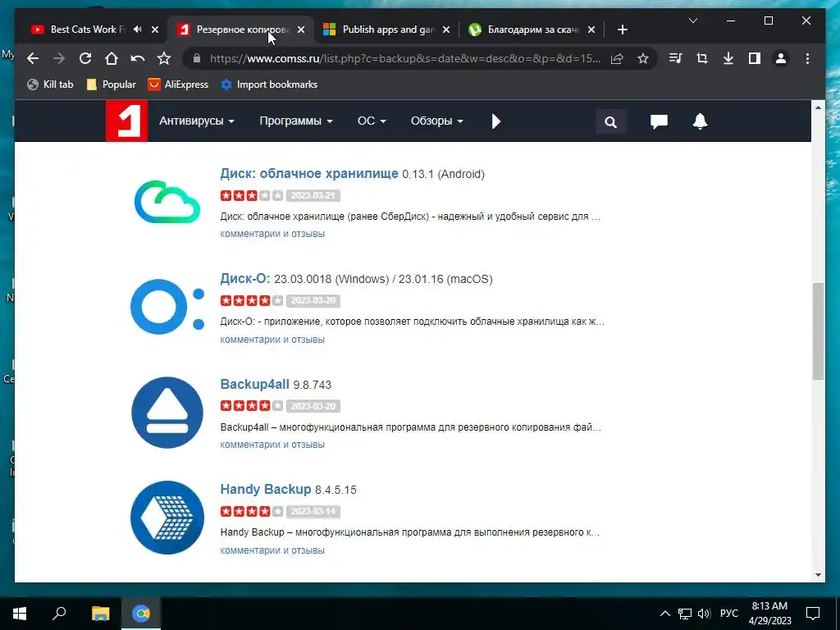Switch keyboard language РУС indicator
840x630 pixels.
coord(728,614)
